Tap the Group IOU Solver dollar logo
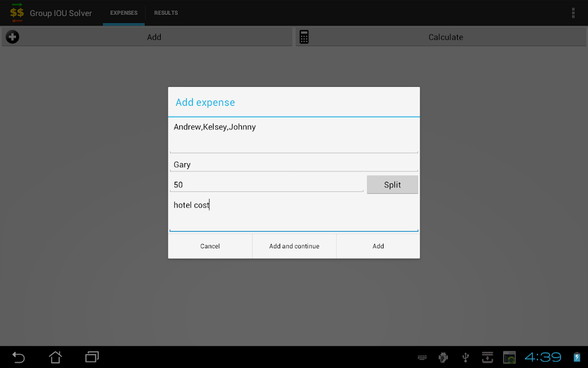 click(17, 13)
